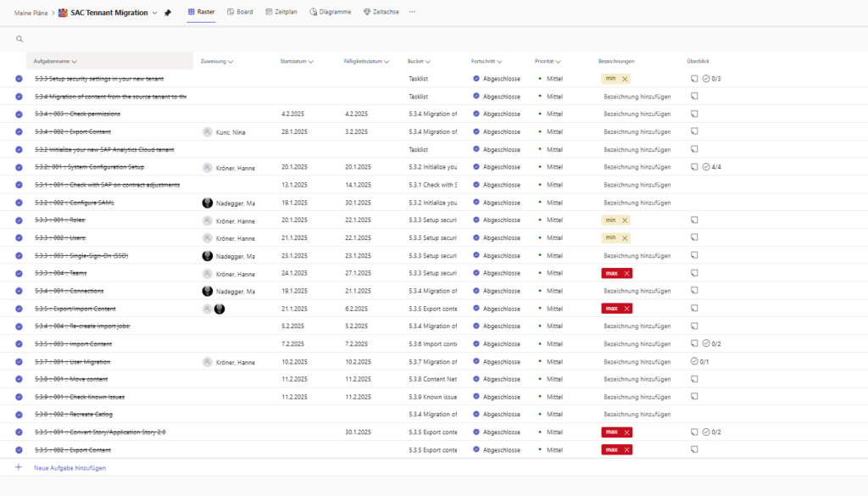Click Bezeichnung hinzufügen on the Connections row

pyautogui.click(x=637, y=291)
